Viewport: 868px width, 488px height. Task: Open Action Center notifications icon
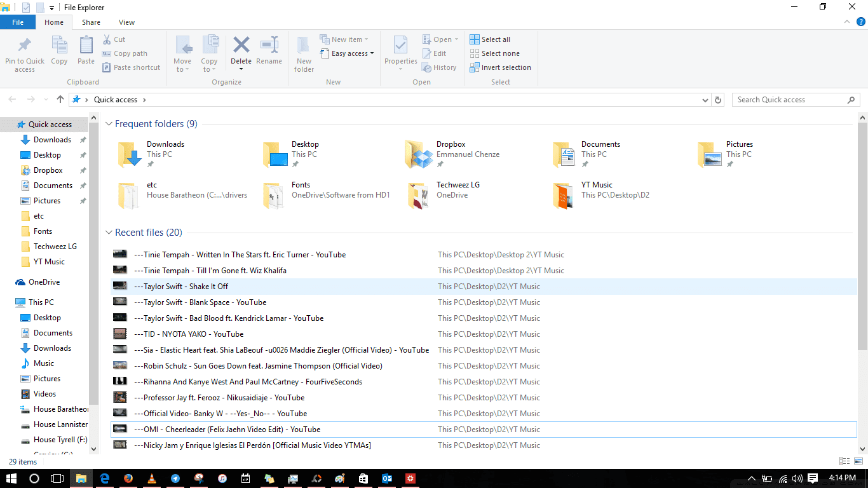pyautogui.click(x=813, y=478)
